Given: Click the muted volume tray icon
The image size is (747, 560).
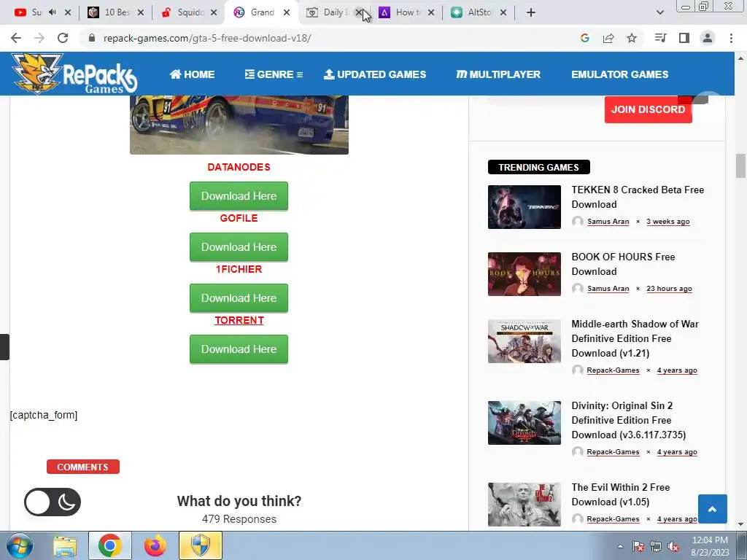Looking at the screenshot, I should [x=673, y=546].
